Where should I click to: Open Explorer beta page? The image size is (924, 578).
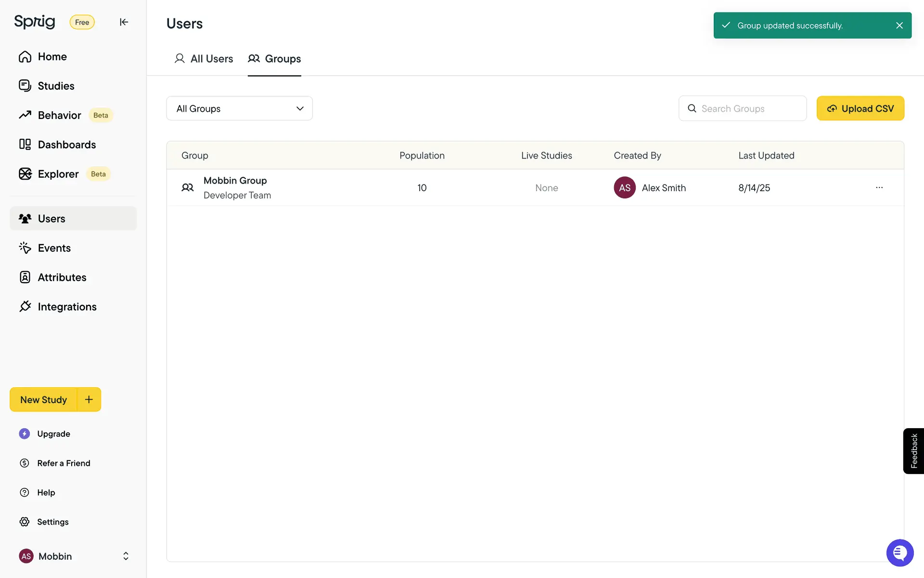(58, 174)
